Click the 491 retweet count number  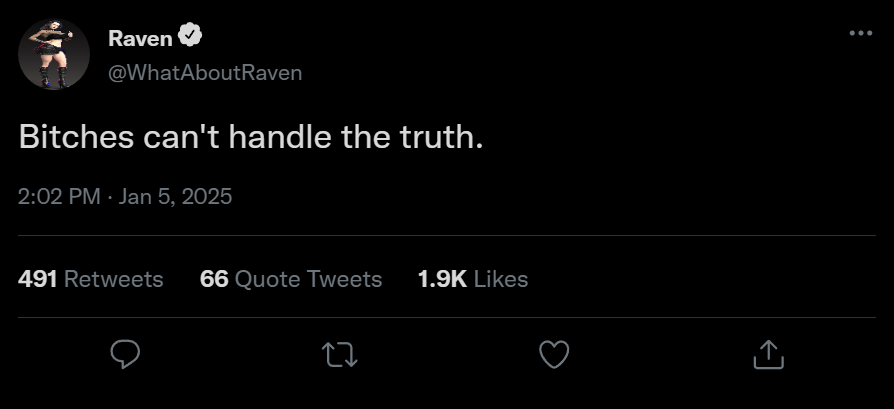coord(37,279)
